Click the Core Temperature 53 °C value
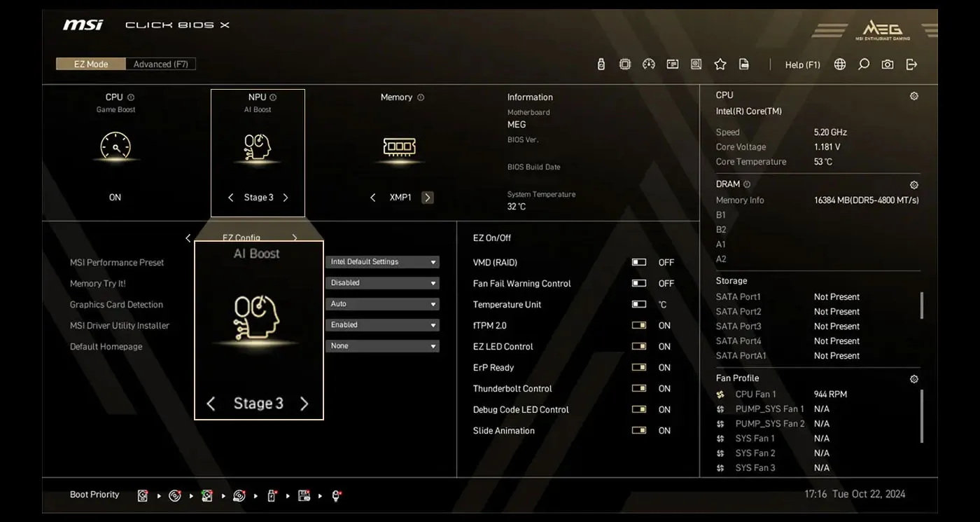980x522 pixels. tap(823, 162)
